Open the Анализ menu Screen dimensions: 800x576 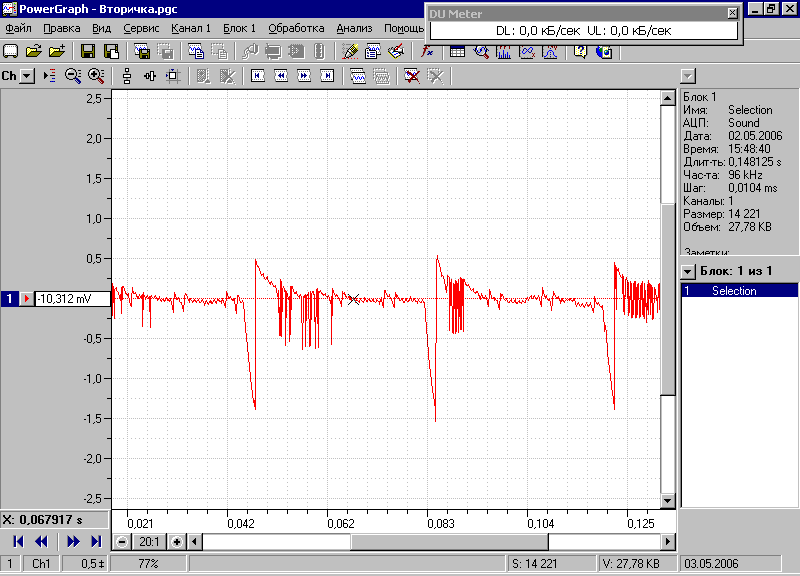click(354, 29)
